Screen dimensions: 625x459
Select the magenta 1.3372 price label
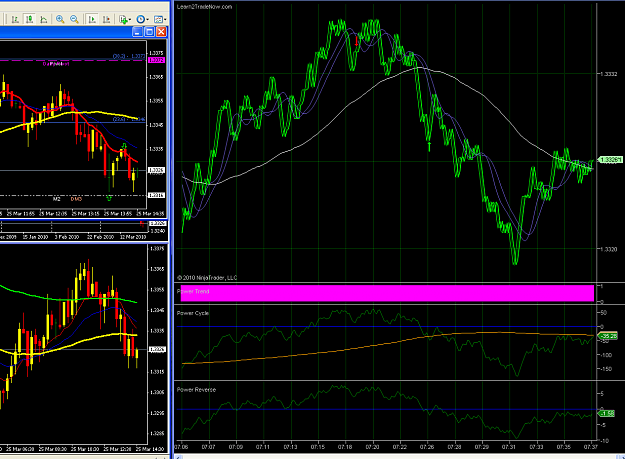click(x=156, y=60)
